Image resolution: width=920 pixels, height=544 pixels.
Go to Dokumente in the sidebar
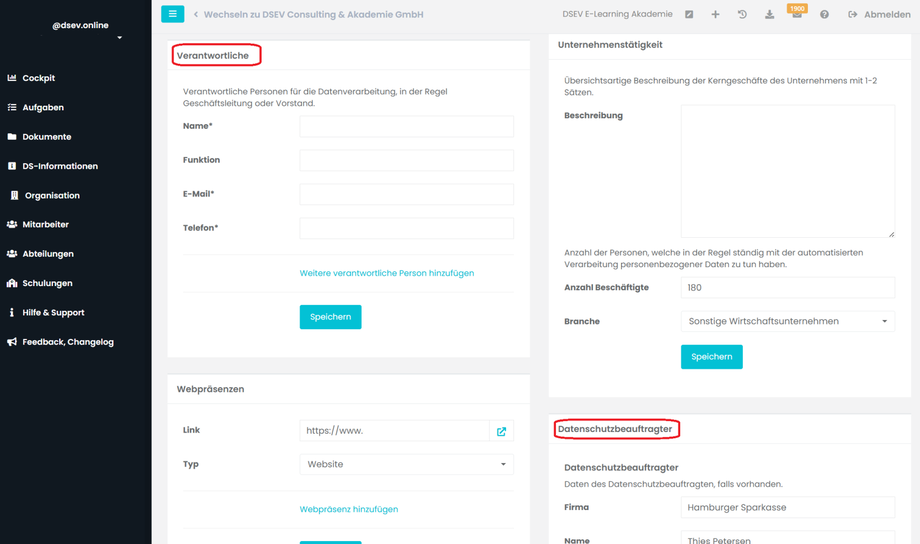click(x=46, y=137)
